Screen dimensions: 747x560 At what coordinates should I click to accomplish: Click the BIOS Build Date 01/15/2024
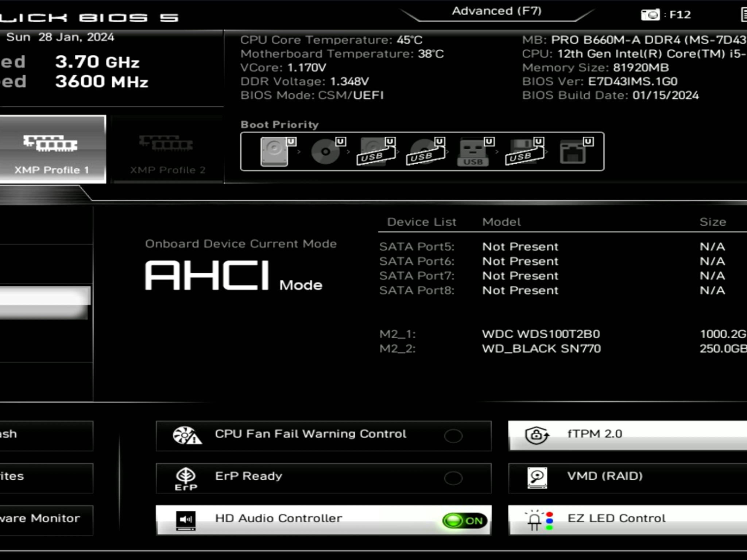coord(610,95)
